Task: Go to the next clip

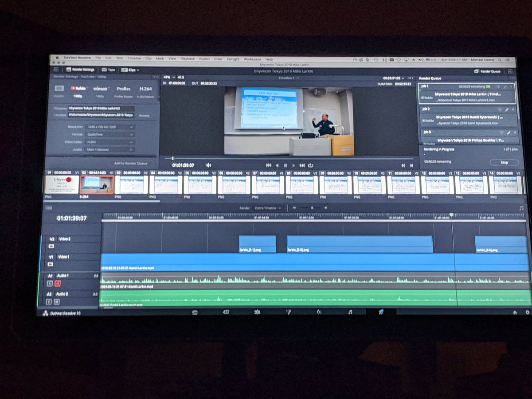Action: (403, 165)
